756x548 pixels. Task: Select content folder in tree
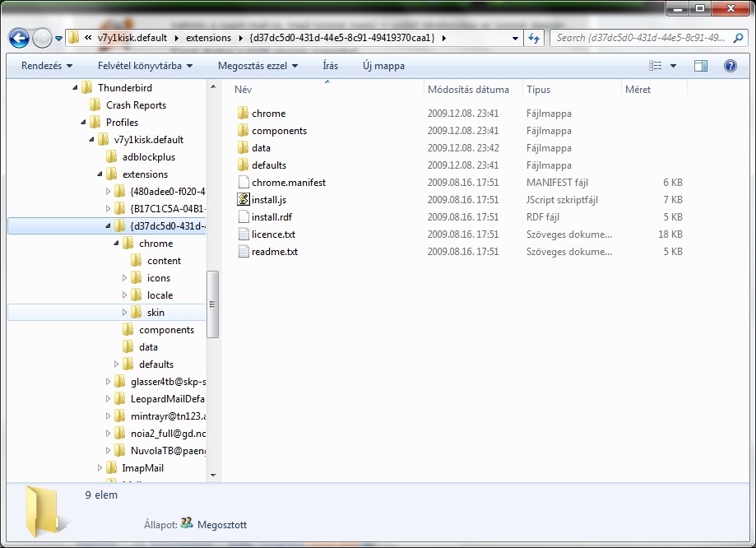pos(155,261)
